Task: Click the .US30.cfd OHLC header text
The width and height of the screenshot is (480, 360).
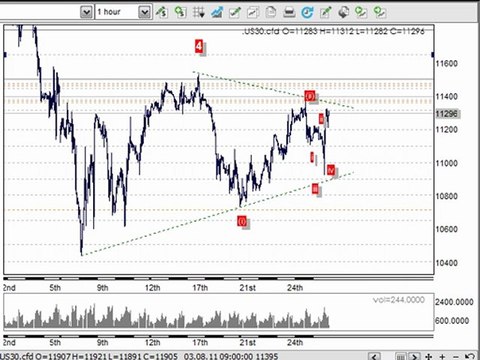Action: pyautogui.click(x=333, y=31)
